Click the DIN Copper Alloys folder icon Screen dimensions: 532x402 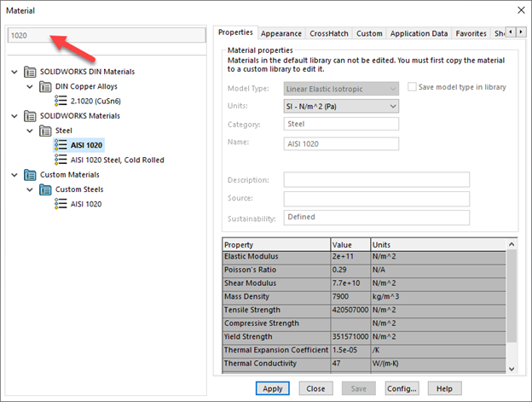(x=45, y=86)
